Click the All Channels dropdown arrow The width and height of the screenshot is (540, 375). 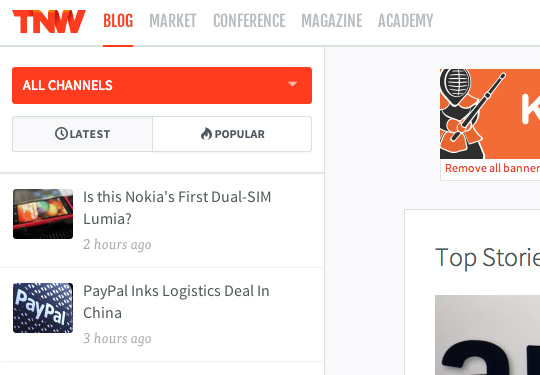[292, 84]
